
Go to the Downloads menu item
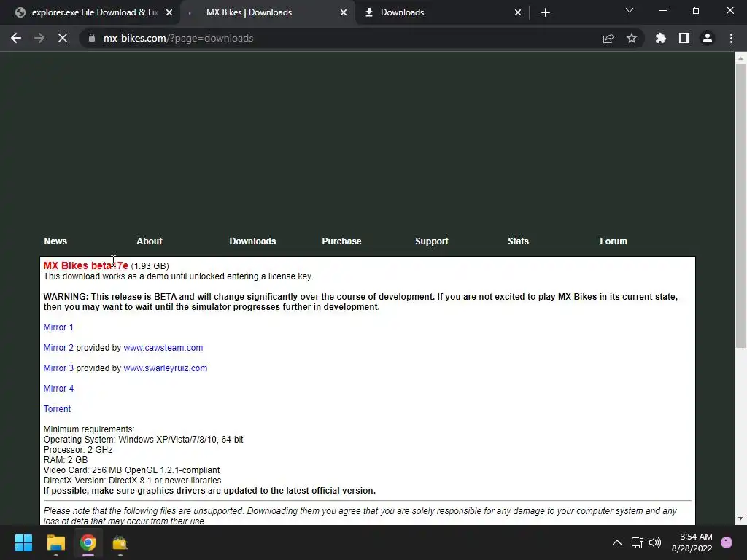[252, 241]
